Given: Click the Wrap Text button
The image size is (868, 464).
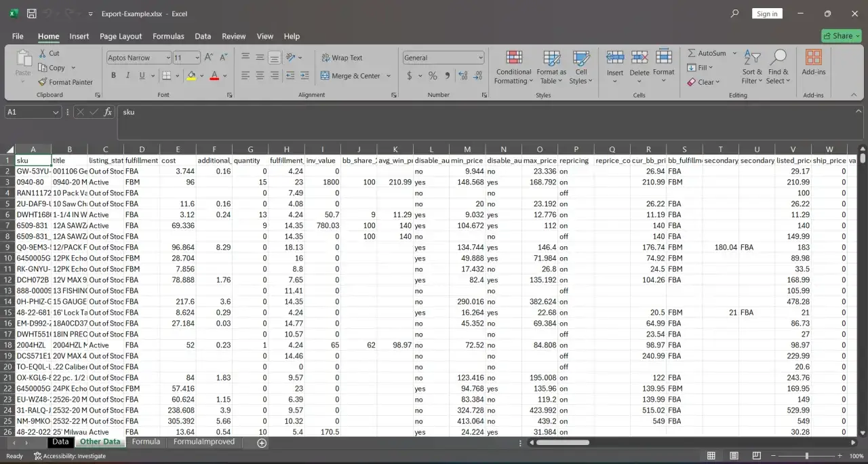Looking at the screenshot, I should [342, 58].
